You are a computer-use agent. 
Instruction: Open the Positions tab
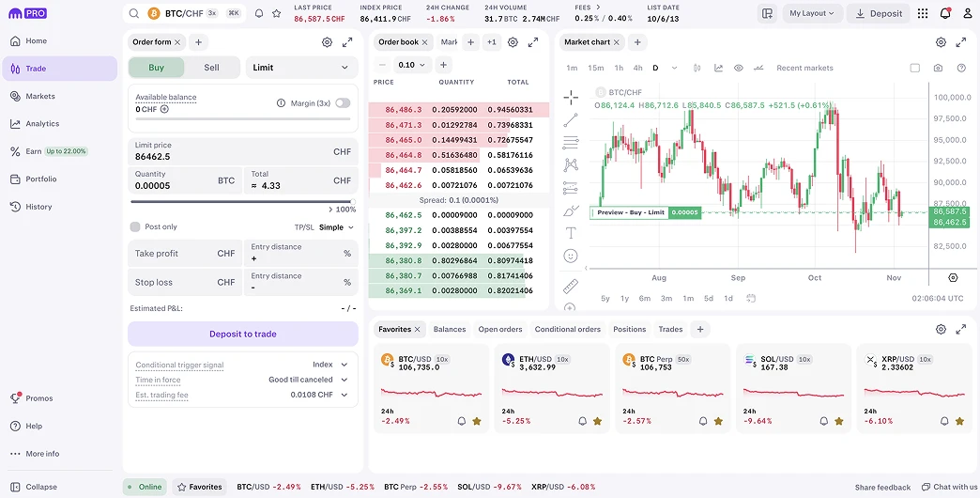click(629, 329)
